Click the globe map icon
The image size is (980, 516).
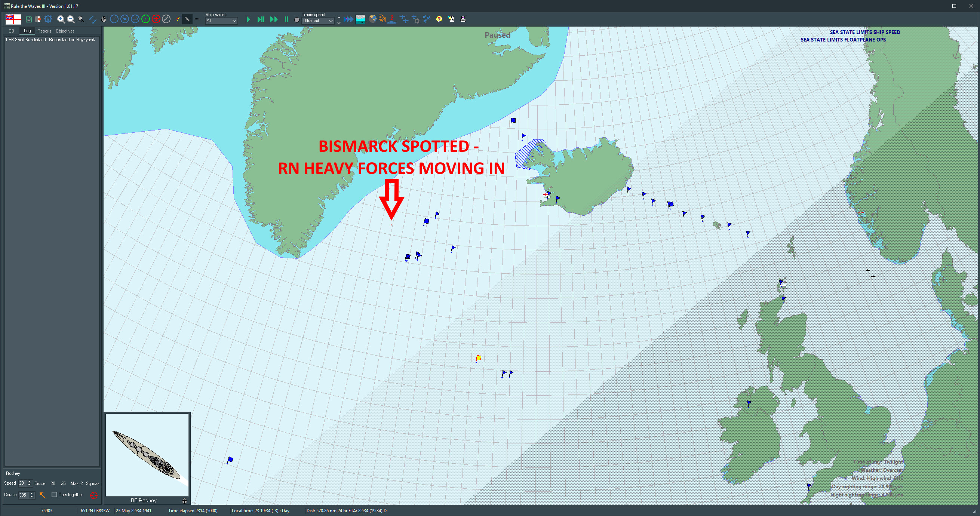(372, 19)
